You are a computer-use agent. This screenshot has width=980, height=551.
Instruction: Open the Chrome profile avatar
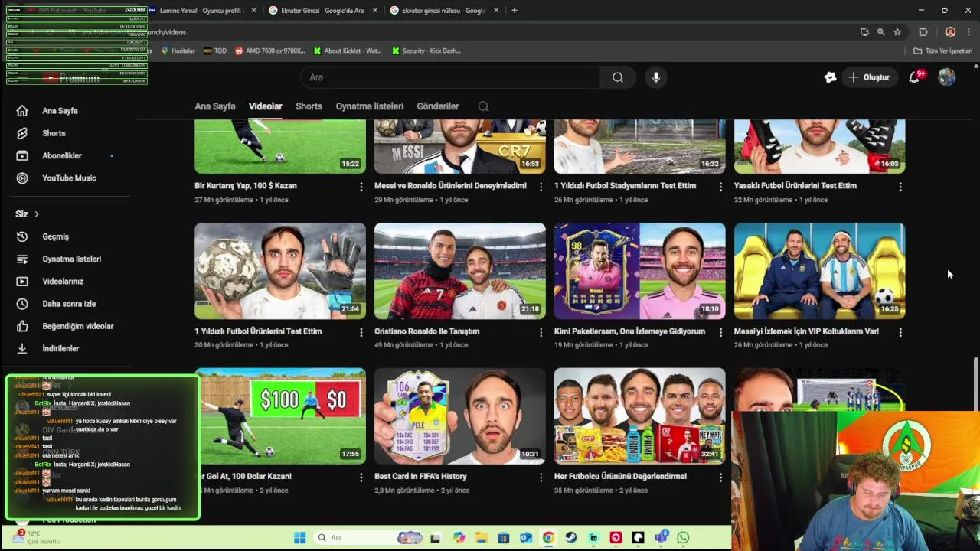pyautogui.click(x=950, y=32)
